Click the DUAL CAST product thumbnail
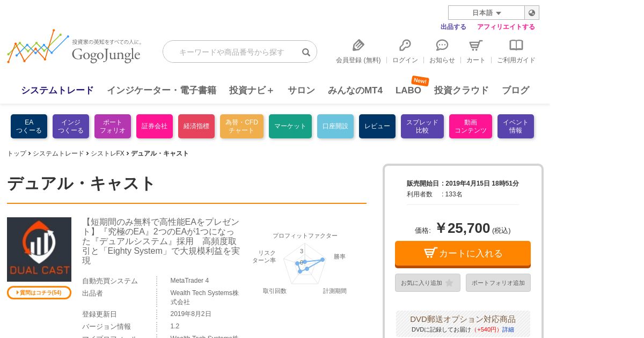This screenshot has height=338, width=644. pos(39,249)
